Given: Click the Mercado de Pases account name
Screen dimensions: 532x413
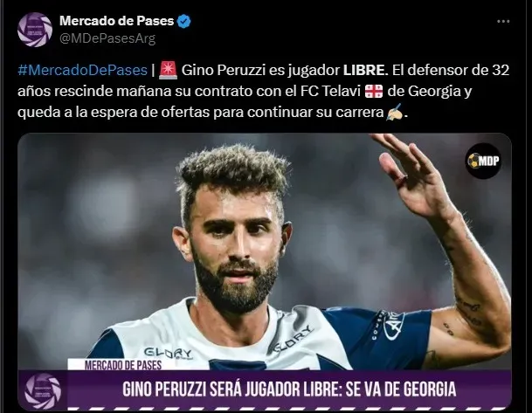Looking at the screenshot, I should point(117,21).
